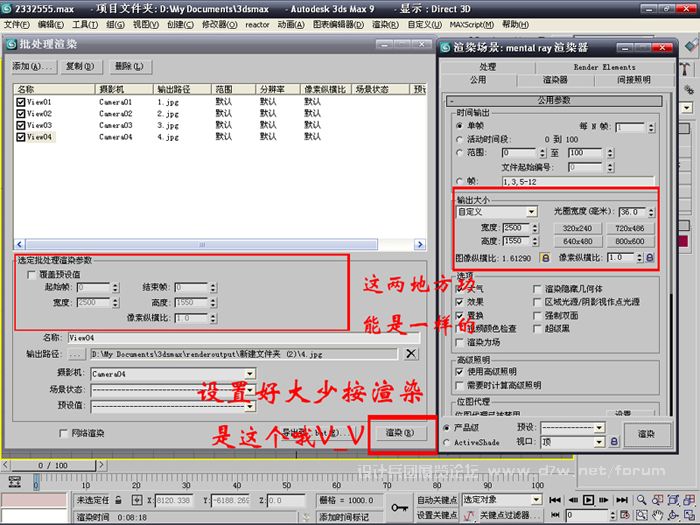The image size is (700, 525).
Task: Clear the output path with X button
Action: click(411, 354)
